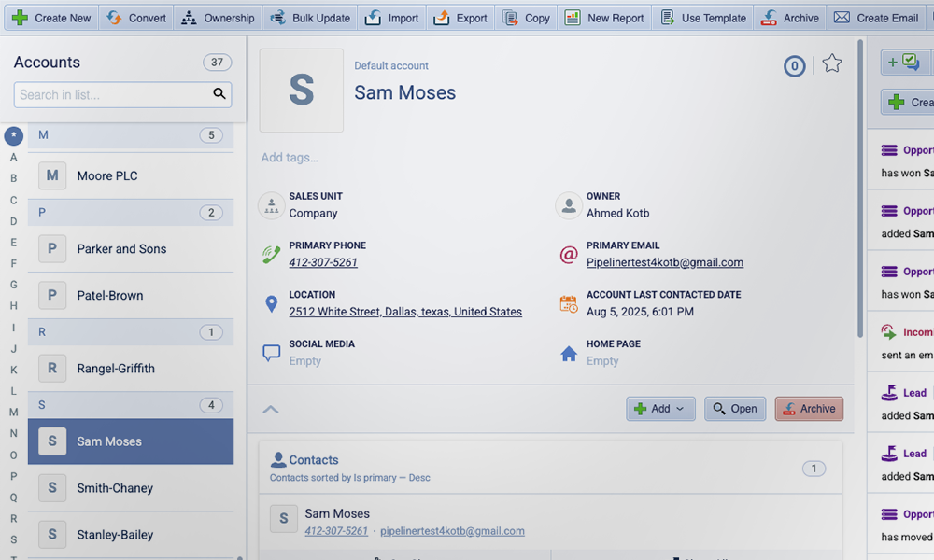Click the Create New plus icon
The image size is (934, 560).
point(20,18)
